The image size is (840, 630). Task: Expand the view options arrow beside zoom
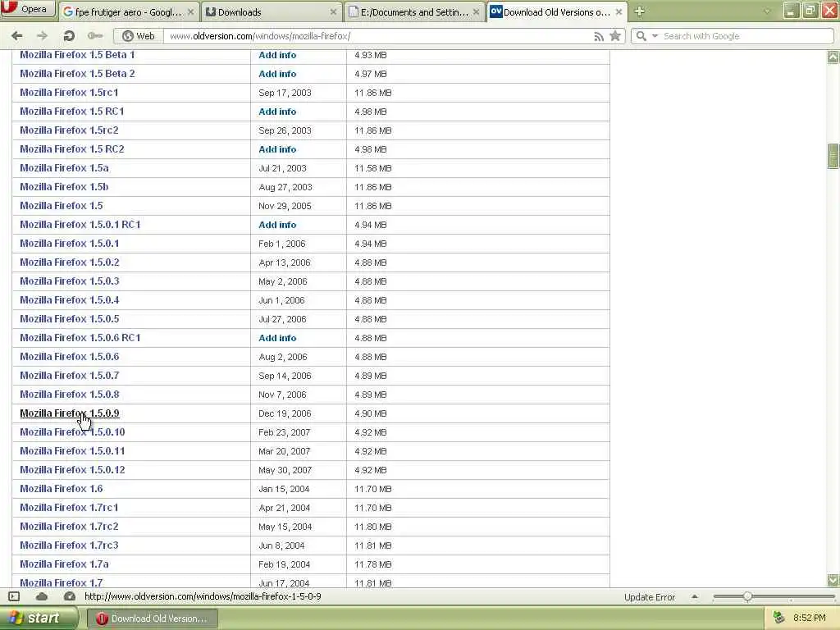point(695,596)
